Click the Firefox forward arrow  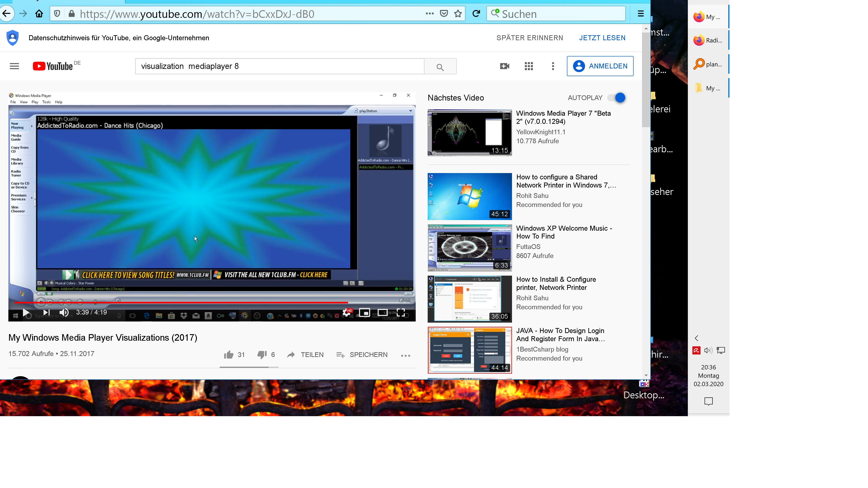coord(23,14)
